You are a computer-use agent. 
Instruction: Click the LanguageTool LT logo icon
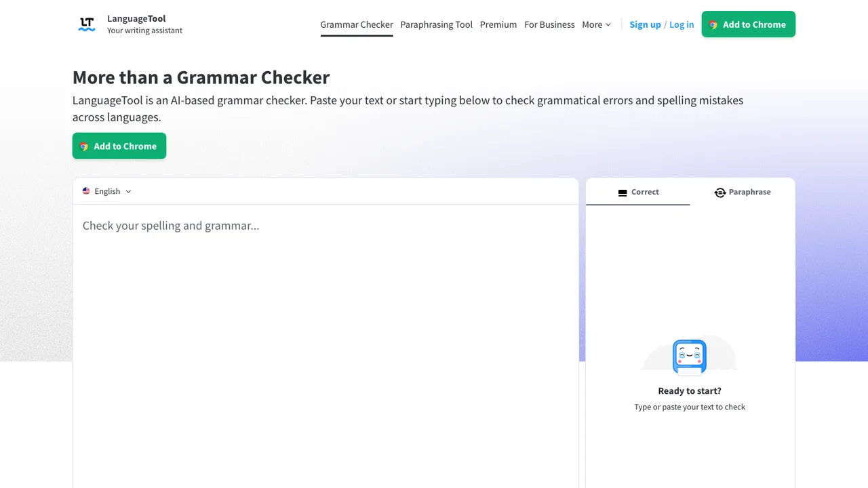point(87,24)
